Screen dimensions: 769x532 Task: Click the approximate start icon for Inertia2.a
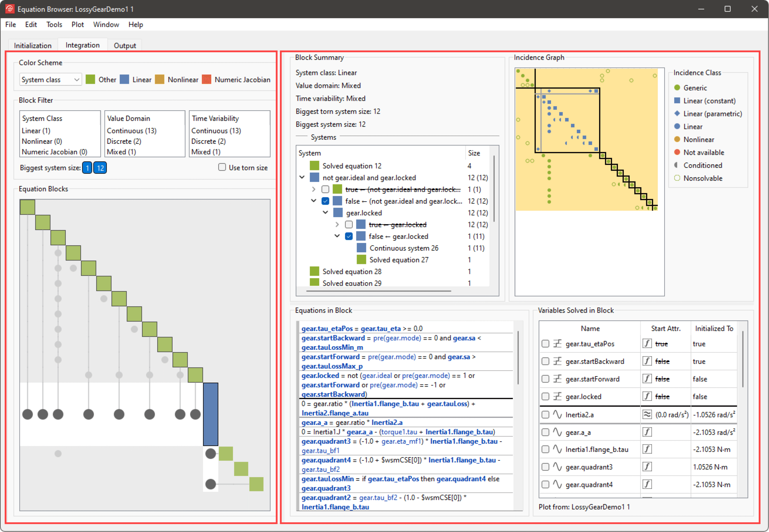(647, 414)
